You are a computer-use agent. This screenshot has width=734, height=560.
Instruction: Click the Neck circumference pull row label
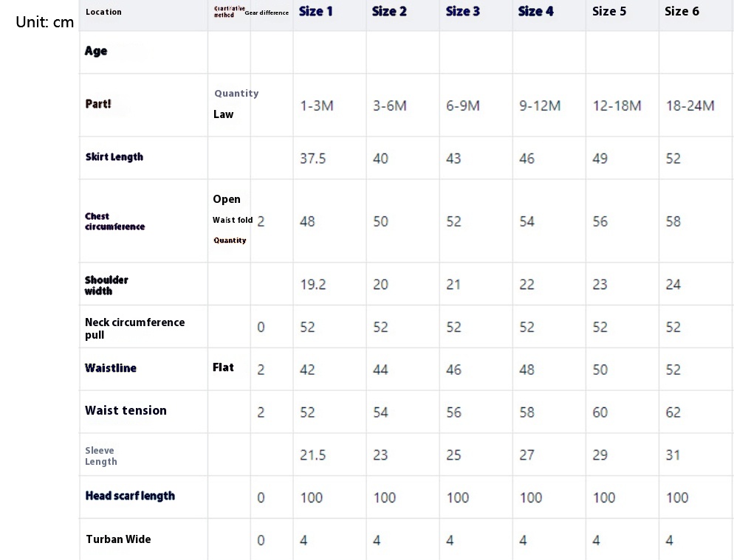pos(134,328)
